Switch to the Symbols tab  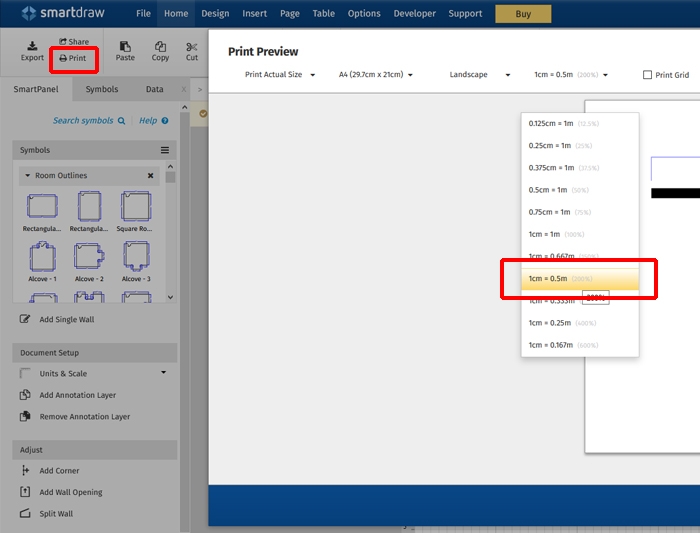pyautogui.click(x=102, y=89)
